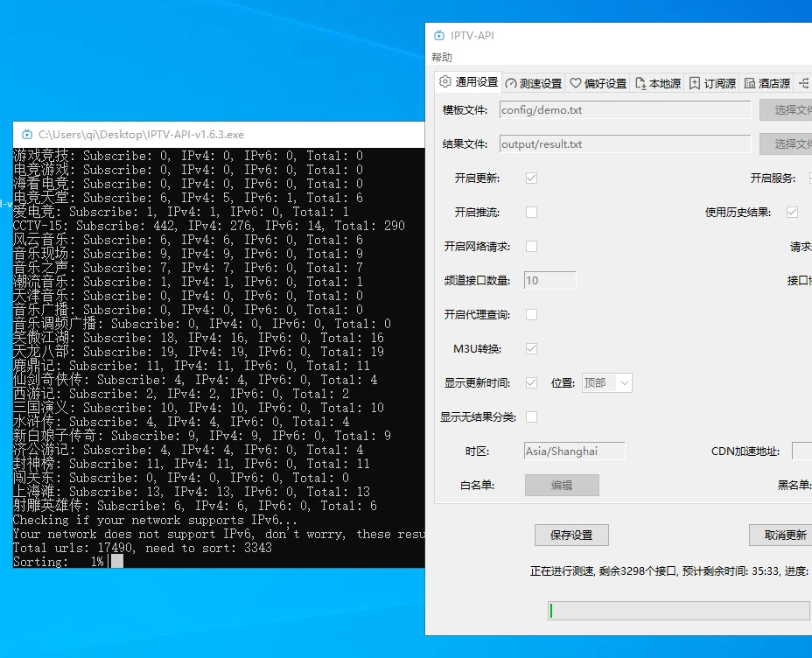Viewport: 812px width, 658px height.
Task: Enable the 开启推流 checkbox
Action: click(x=531, y=212)
